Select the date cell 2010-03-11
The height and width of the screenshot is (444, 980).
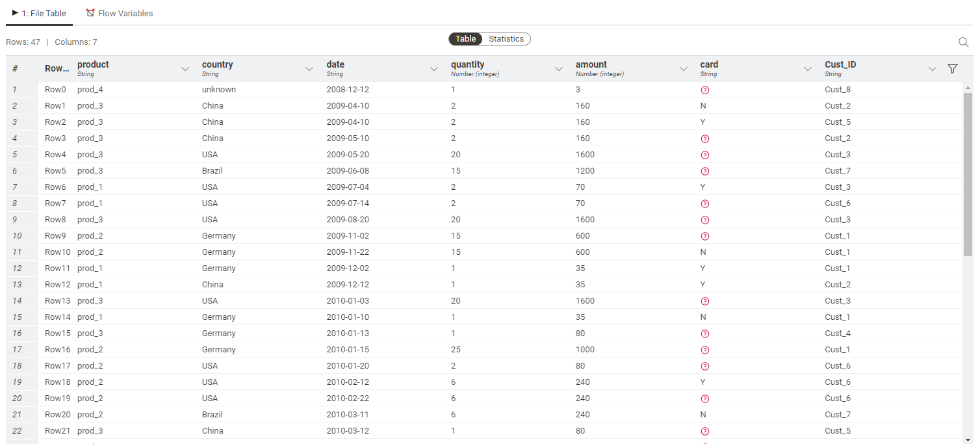click(348, 415)
